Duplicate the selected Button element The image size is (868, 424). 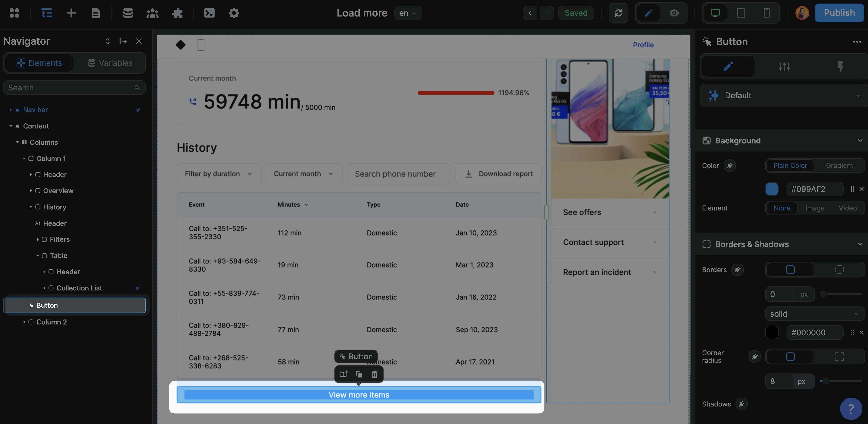coord(359,374)
